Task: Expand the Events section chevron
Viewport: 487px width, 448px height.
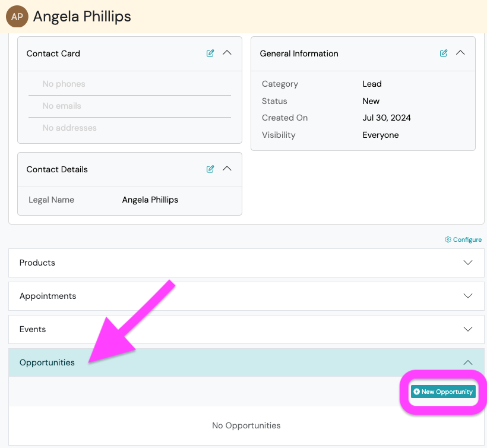Action: 468,329
